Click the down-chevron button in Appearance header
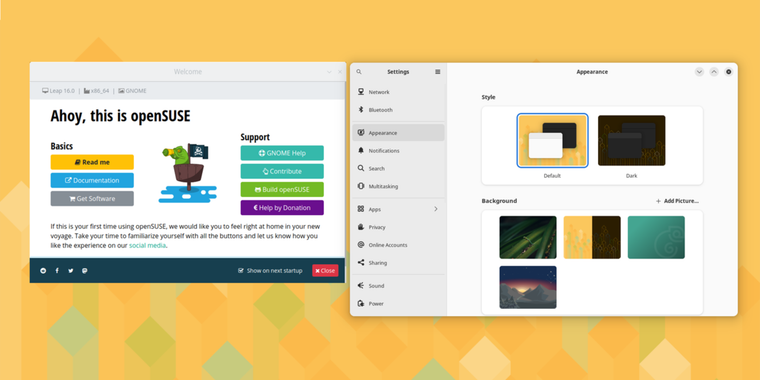The height and width of the screenshot is (380, 760). pos(699,72)
